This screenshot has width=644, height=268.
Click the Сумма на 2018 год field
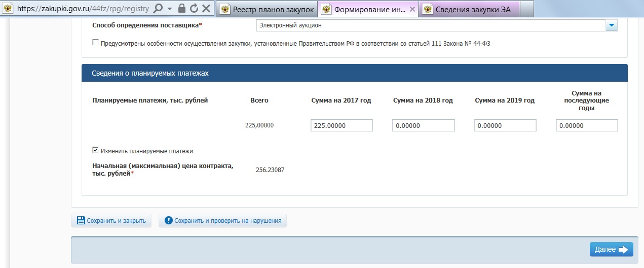pos(423,125)
